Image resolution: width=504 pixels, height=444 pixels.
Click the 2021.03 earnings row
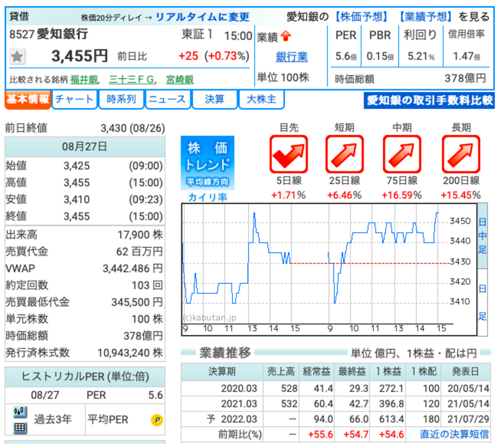[x=336, y=404]
